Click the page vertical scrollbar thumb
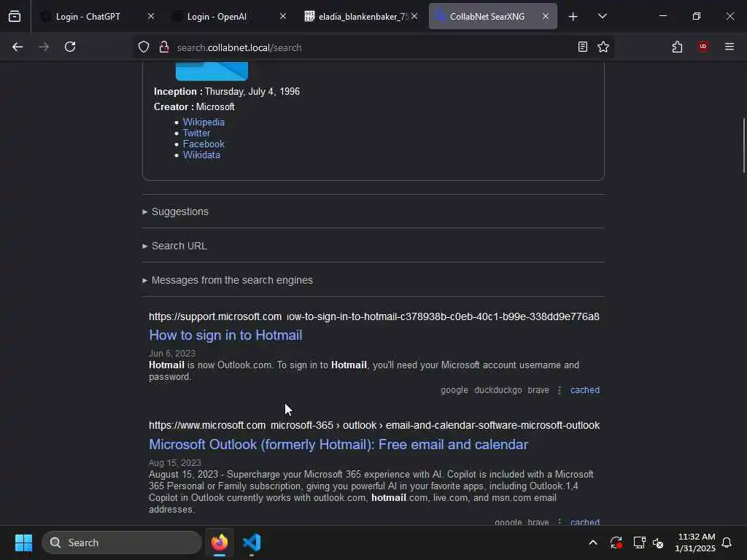Screen dimensions: 747x560 click(743, 145)
